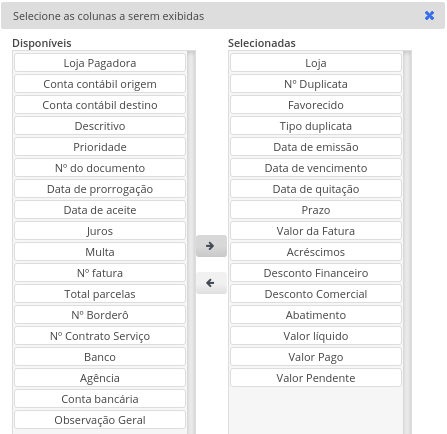Select Data de vencimento item

(x=316, y=168)
